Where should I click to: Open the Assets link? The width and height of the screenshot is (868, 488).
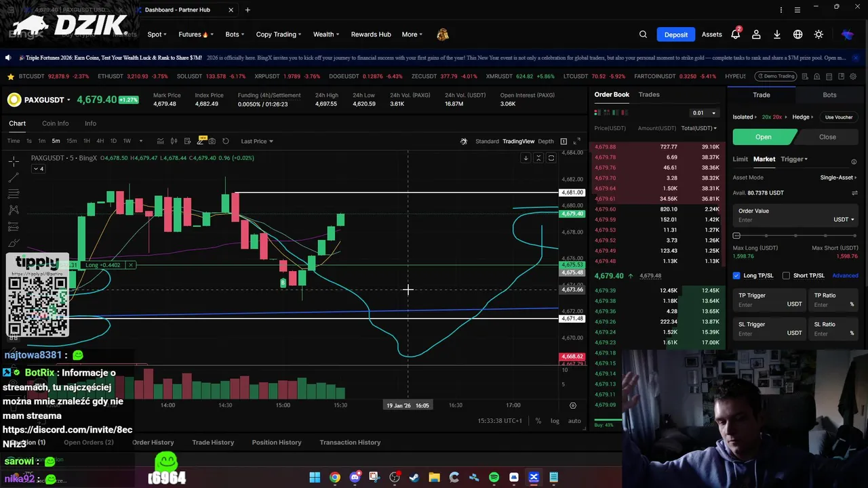coord(711,35)
